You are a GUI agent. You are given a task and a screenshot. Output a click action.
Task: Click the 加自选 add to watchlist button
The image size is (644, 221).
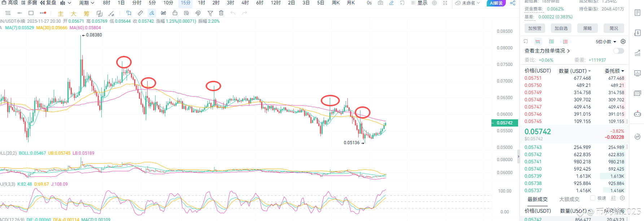coord(561,28)
